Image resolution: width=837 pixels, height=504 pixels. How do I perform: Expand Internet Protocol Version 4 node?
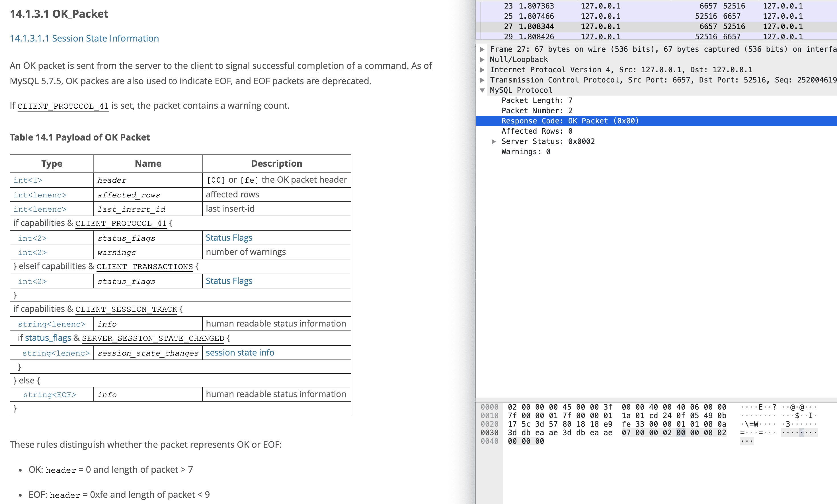(482, 70)
